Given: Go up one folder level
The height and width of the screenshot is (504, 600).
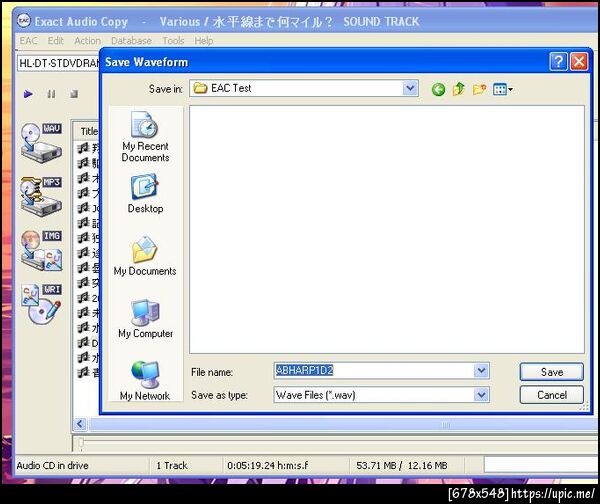Looking at the screenshot, I should [458, 89].
